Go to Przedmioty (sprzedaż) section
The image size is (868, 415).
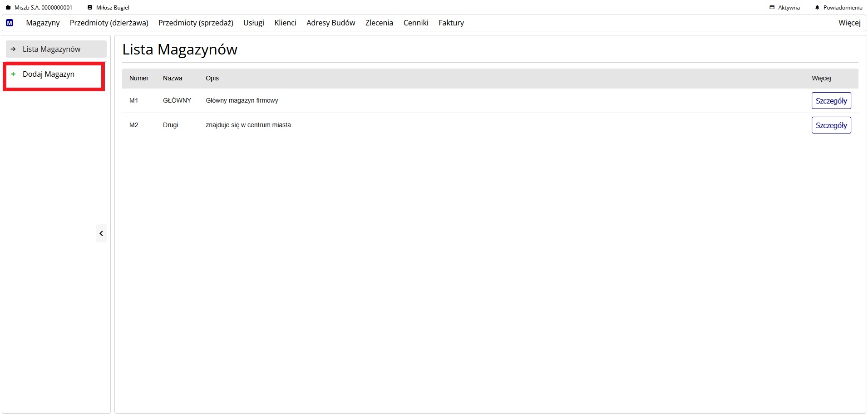point(196,23)
